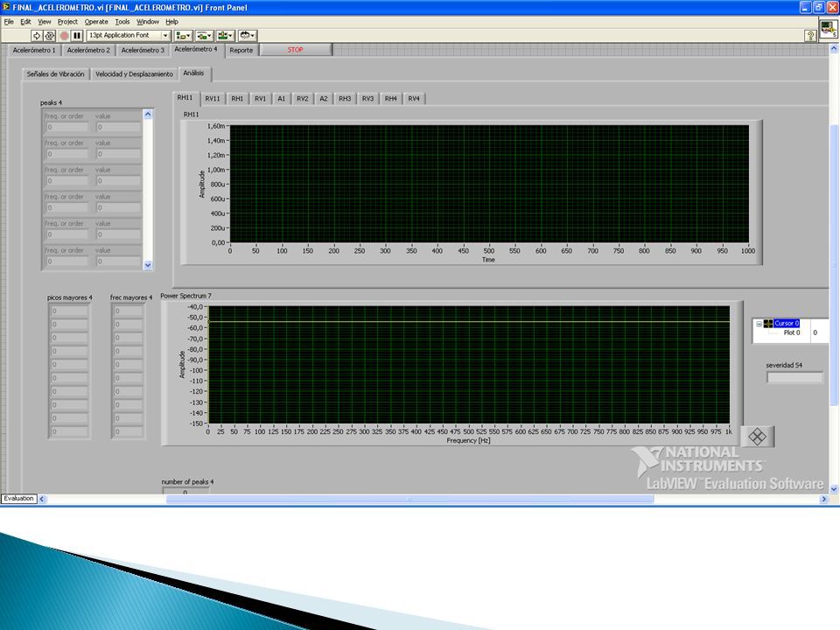This screenshot has width=840, height=630.
Task: Open the Resize Objects tool
Action: pos(225,36)
